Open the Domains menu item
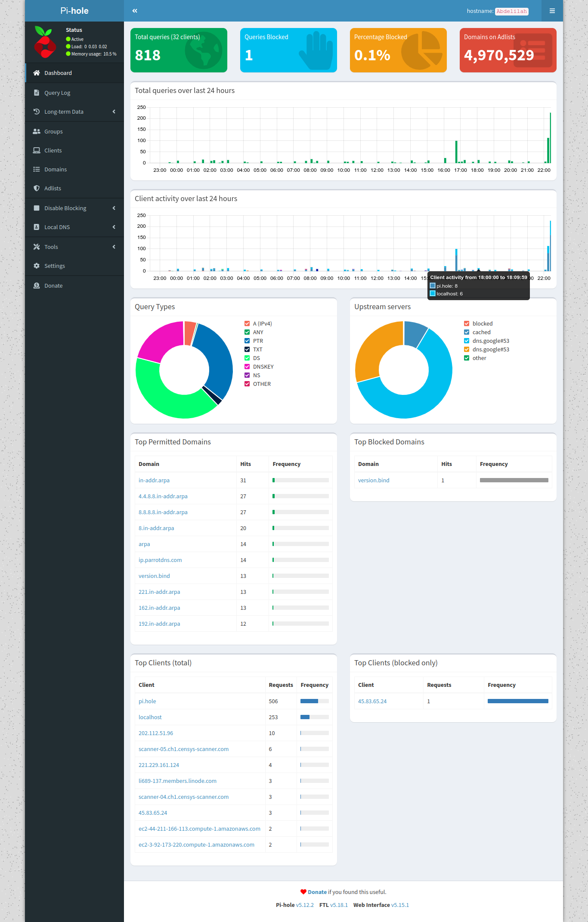The height and width of the screenshot is (922, 588). coord(56,169)
